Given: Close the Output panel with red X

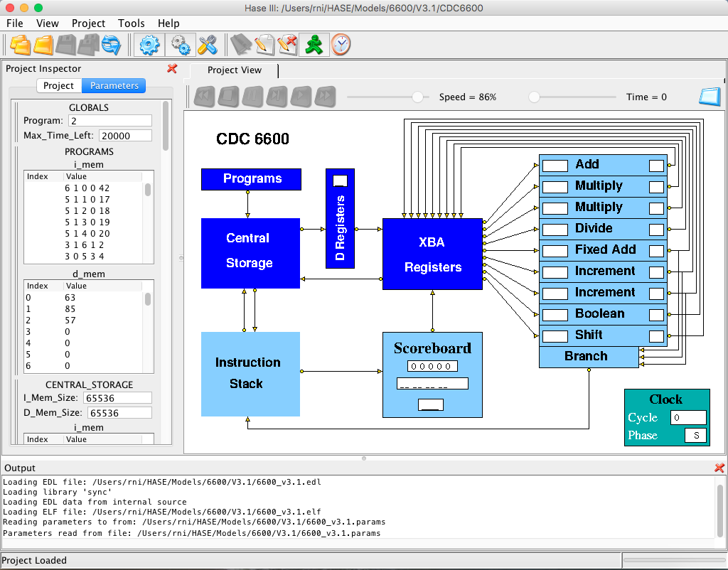Looking at the screenshot, I should pos(719,468).
